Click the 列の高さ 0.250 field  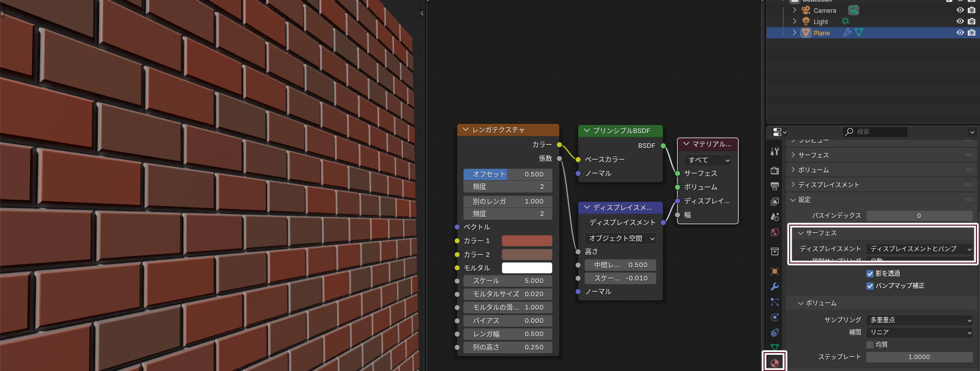(x=508, y=347)
